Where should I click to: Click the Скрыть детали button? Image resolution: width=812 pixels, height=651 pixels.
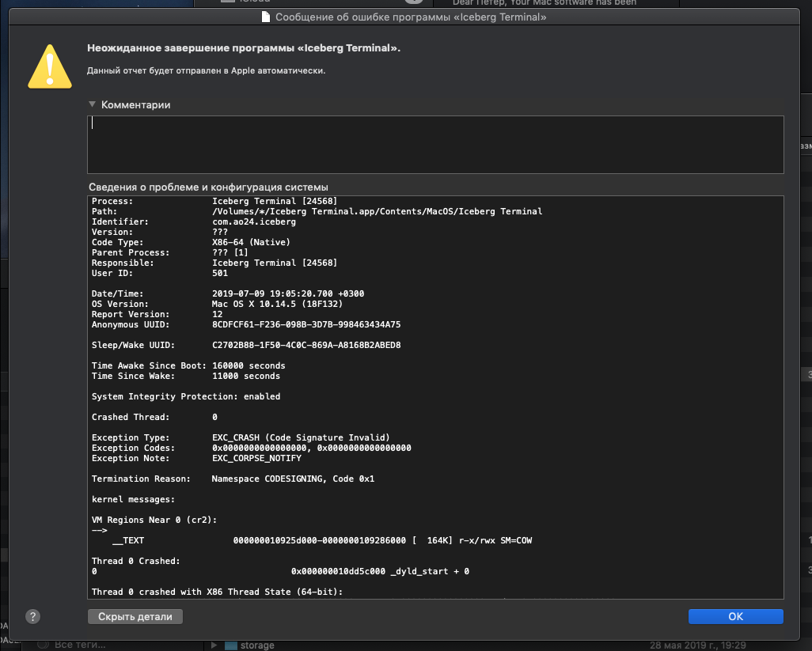(x=135, y=616)
